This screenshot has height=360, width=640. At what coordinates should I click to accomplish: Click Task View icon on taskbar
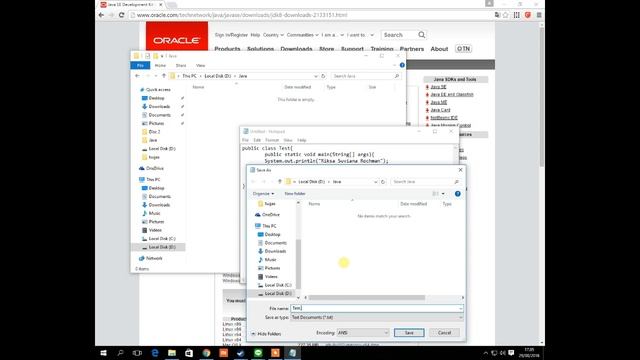[137, 353]
